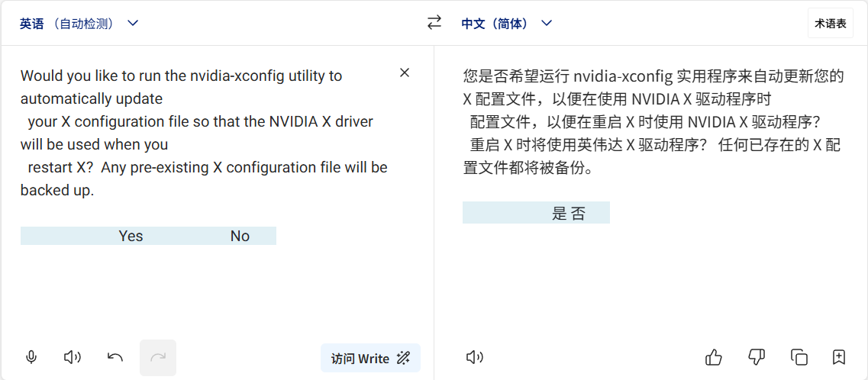Play source text audio with speaker icon

(x=73, y=357)
